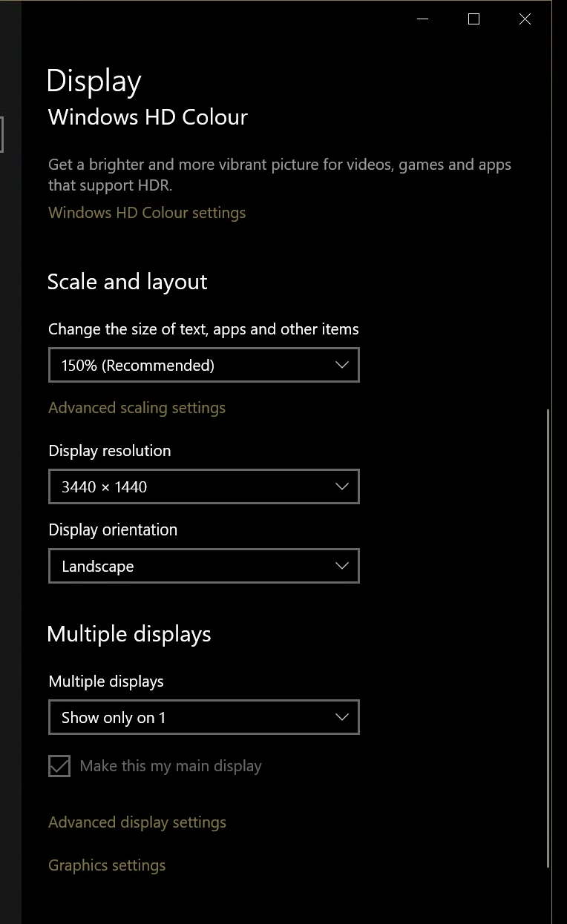Click the Scale and layout heading
Screen dimensions: 567x924
coord(128,282)
